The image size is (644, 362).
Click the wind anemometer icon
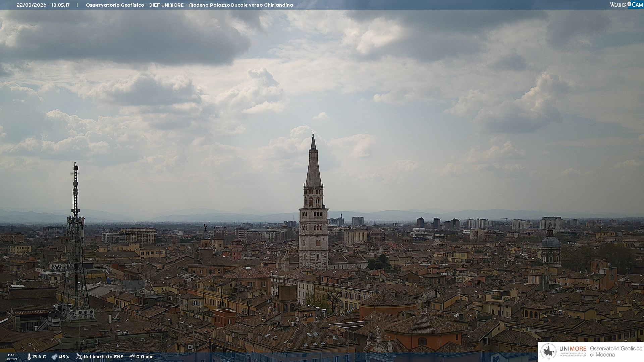(79, 357)
